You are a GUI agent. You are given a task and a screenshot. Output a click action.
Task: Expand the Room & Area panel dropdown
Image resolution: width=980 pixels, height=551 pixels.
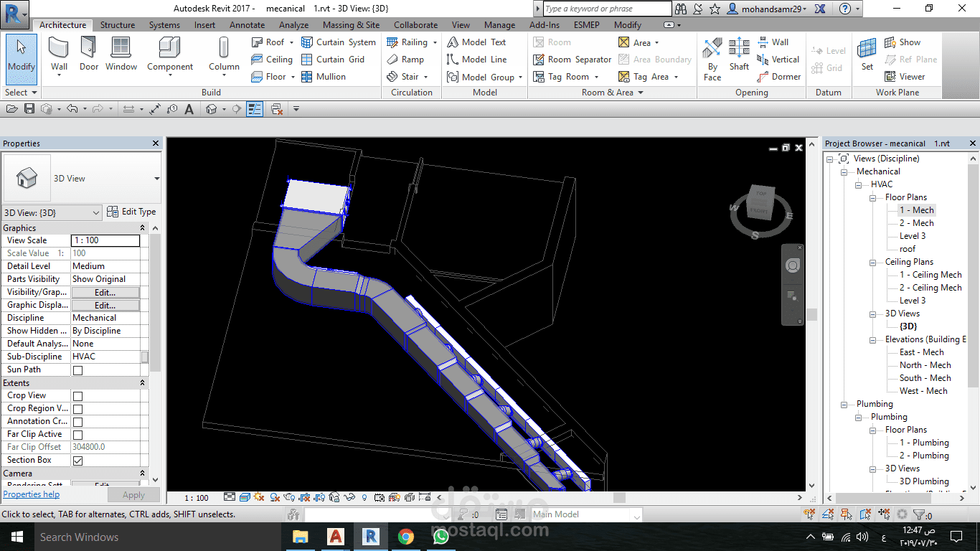point(612,93)
